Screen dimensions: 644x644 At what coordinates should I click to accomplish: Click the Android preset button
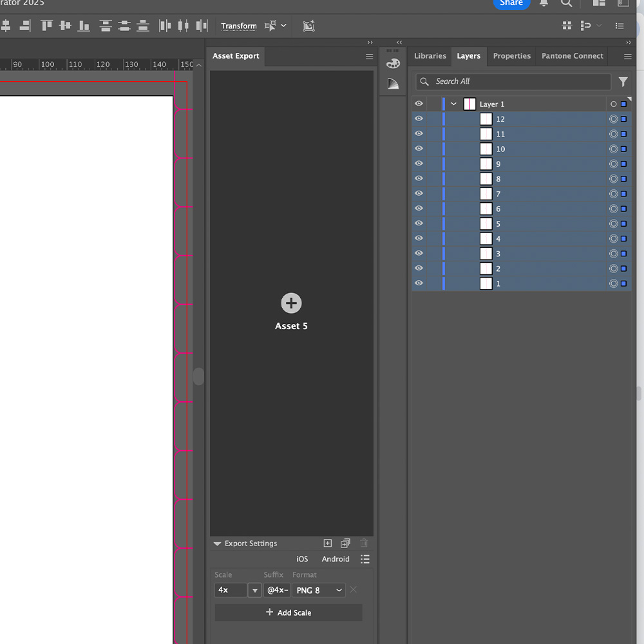[336, 559]
